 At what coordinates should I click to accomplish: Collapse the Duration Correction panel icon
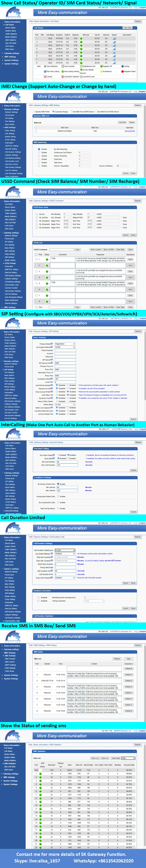click(x=135, y=591)
